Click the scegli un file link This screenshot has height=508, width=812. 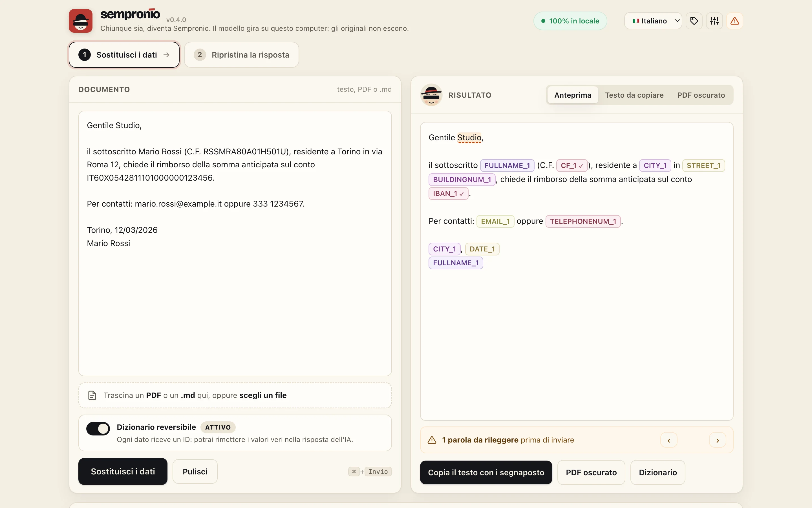[263, 395]
